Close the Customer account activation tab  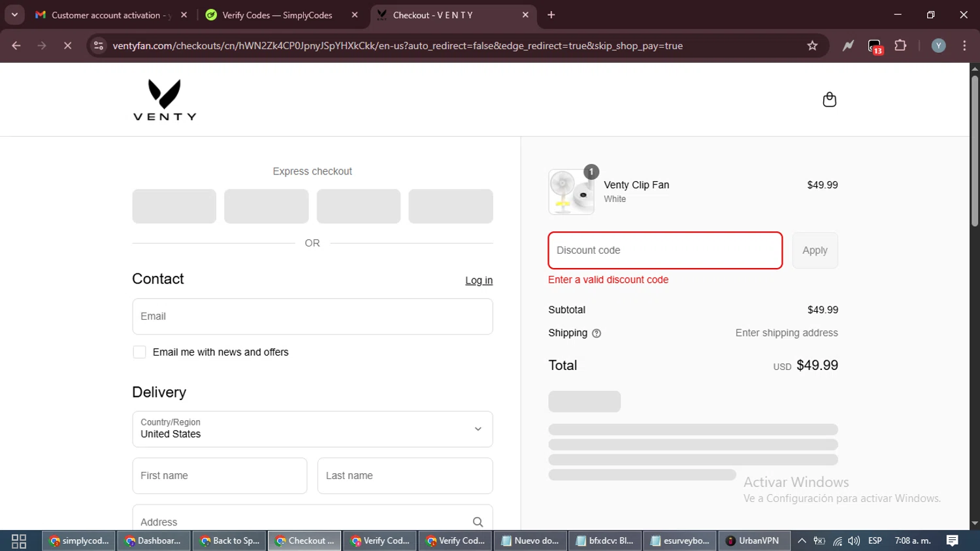pyautogui.click(x=184, y=15)
